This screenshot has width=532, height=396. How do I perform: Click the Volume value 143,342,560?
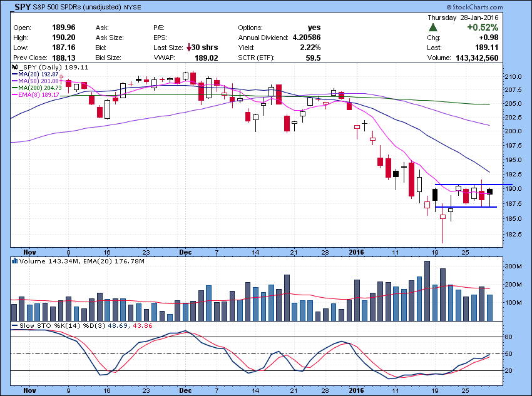click(x=477, y=58)
